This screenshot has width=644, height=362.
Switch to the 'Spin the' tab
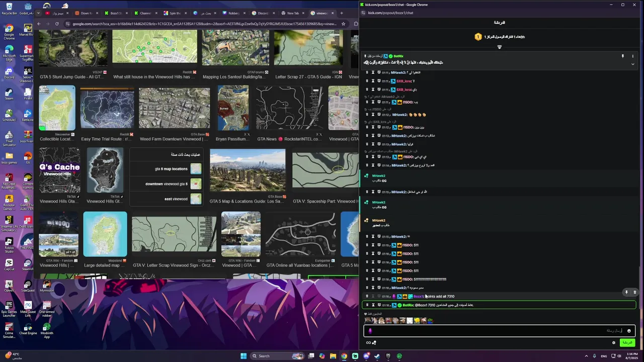(x=175, y=13)
